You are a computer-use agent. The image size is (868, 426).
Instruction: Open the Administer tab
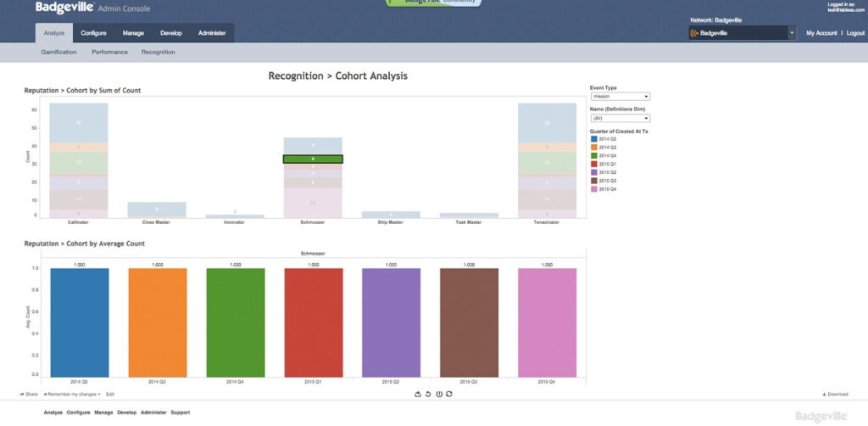212,33
